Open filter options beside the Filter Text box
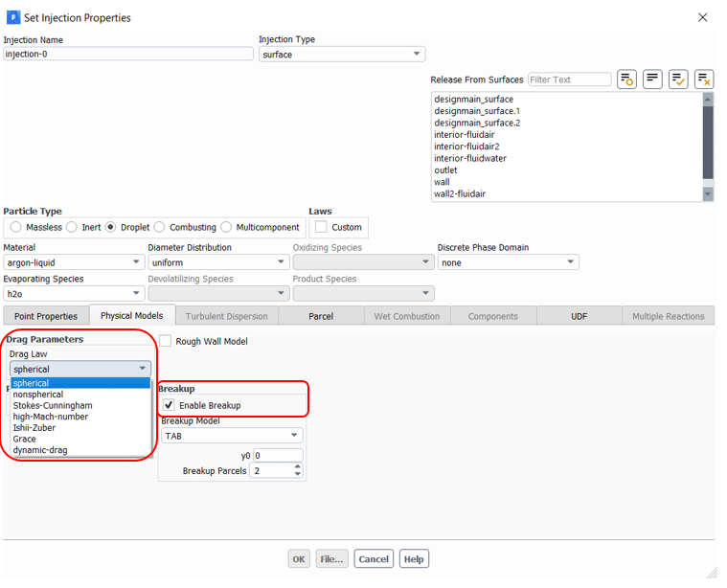This screenshot has width=727, height=588. [x=627, y=79]
